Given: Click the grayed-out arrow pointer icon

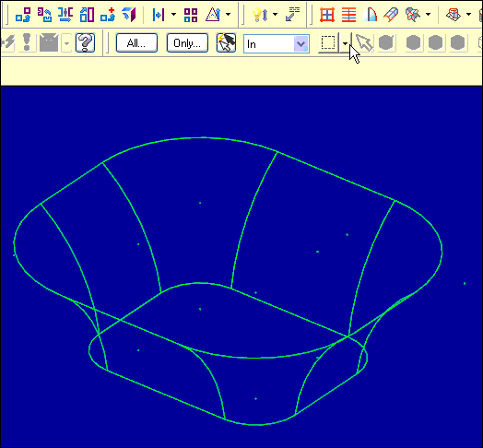Looking at the screenshot, I should point(364,42).
